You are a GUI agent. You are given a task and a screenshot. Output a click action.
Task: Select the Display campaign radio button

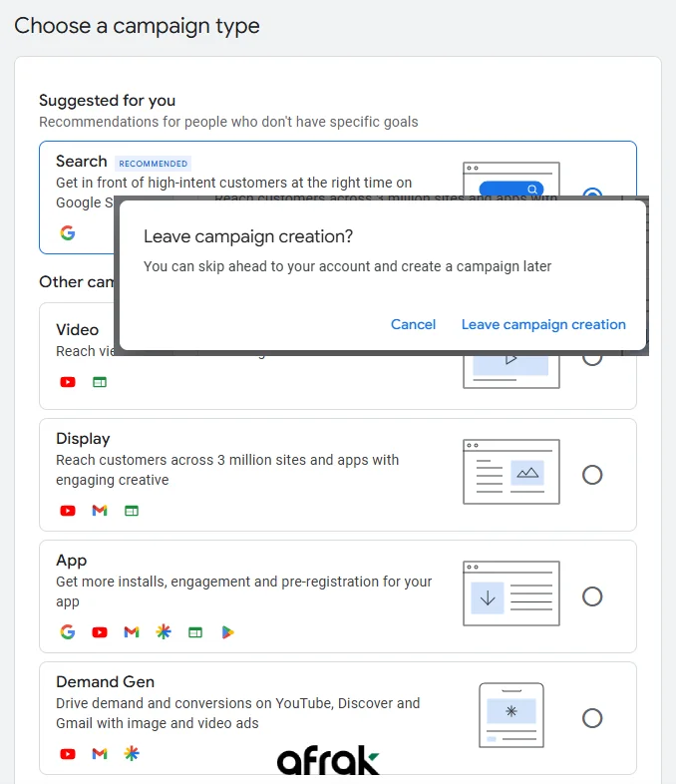coord(592,475)
